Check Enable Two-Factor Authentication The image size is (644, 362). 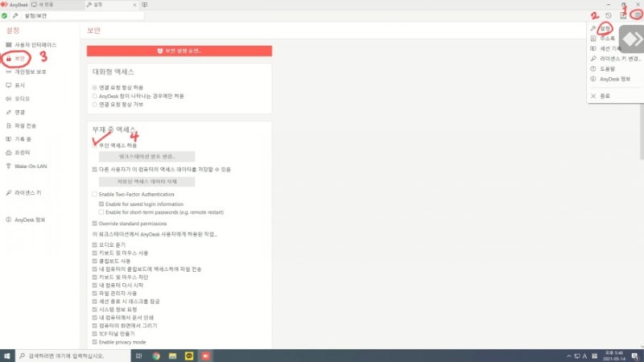pos(94,195)
